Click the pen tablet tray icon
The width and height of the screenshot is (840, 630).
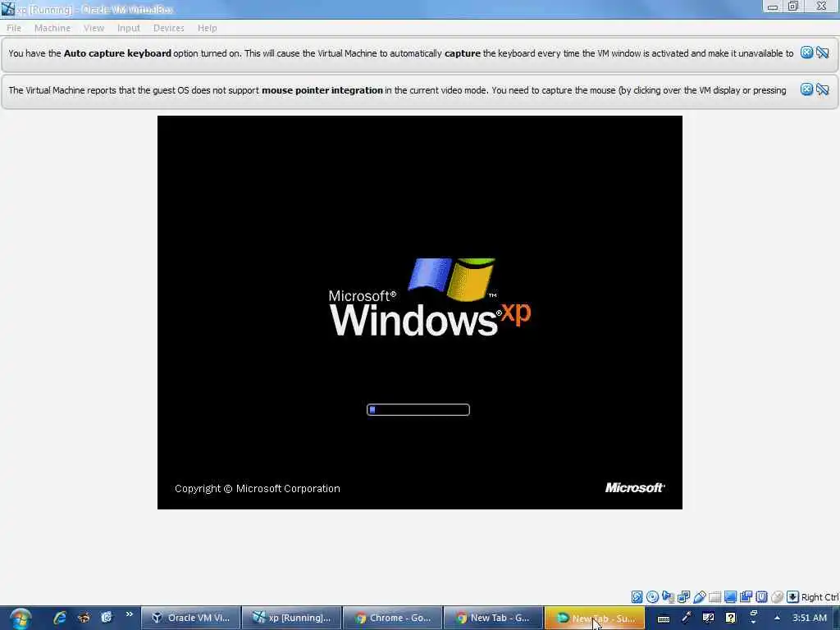(686, 618)
